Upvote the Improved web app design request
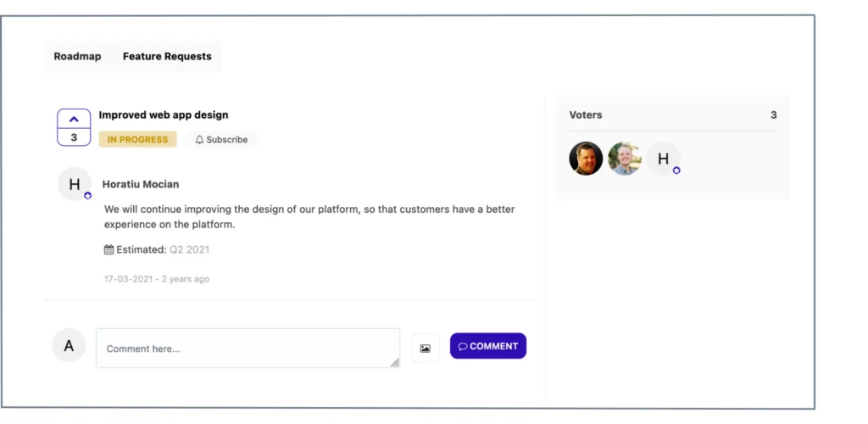The image size is (868, 424). (x=74, y=119)
